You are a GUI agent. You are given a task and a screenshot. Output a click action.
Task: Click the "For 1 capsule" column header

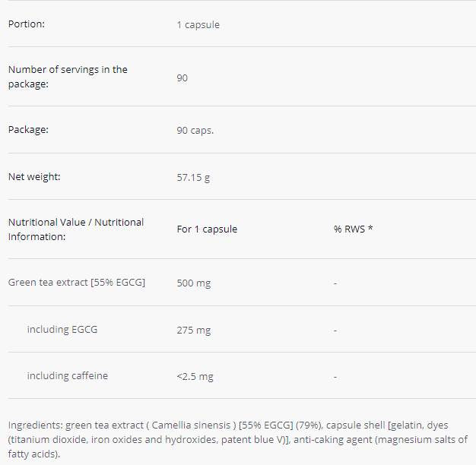(x=207, y=229)
